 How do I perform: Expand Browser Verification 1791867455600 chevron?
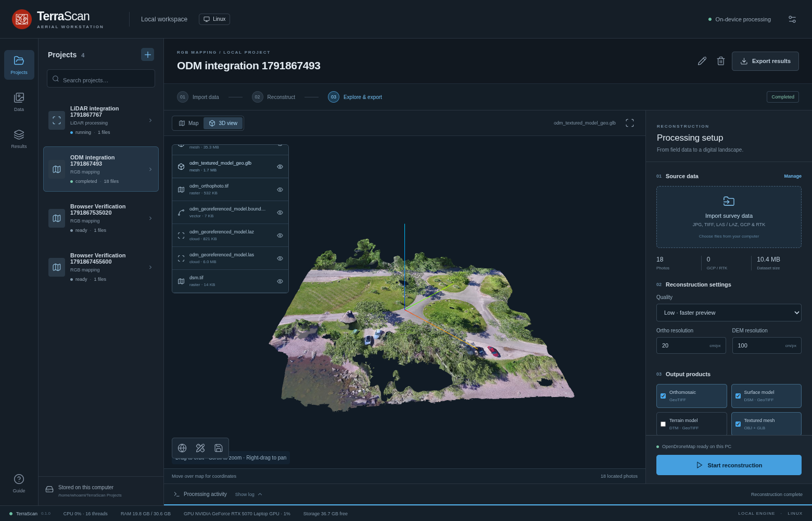pyautogui.click(x=150, y=267)
